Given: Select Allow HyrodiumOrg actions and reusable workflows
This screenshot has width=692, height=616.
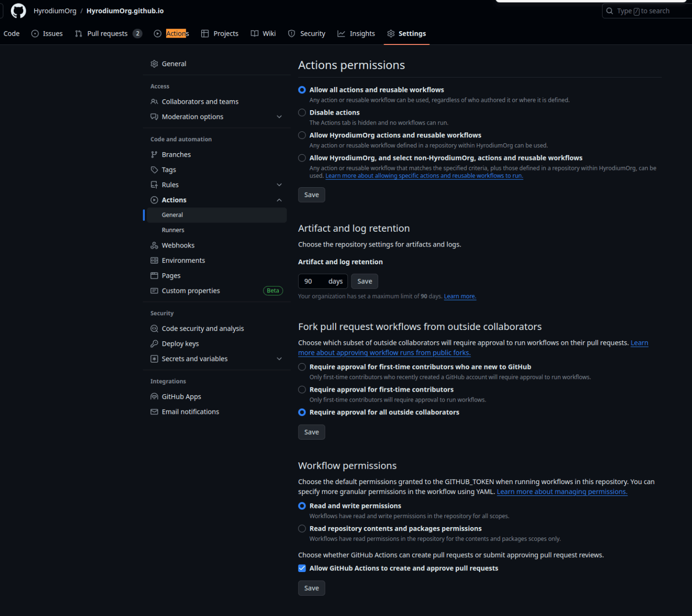Looking at the screenshot, I should coord(302,135).
